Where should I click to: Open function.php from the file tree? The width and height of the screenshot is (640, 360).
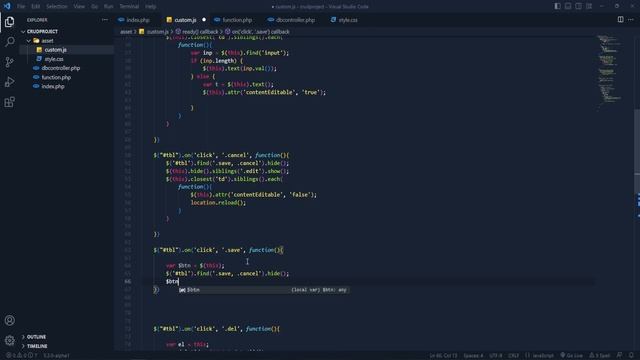pyautogui.click(x=56, y=77)
